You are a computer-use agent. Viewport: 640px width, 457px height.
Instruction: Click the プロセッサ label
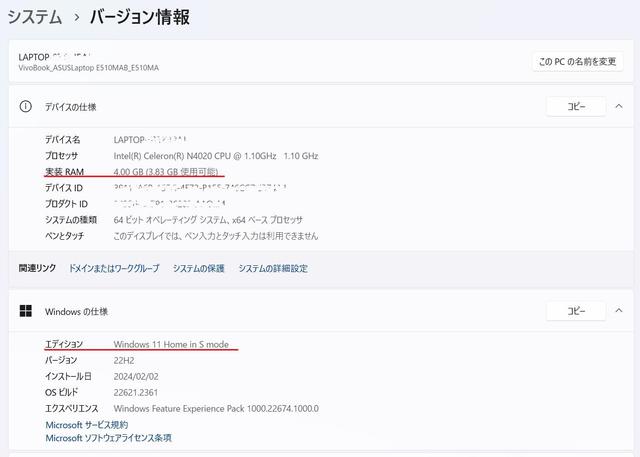pyautogui.click(x=61, y=156)
